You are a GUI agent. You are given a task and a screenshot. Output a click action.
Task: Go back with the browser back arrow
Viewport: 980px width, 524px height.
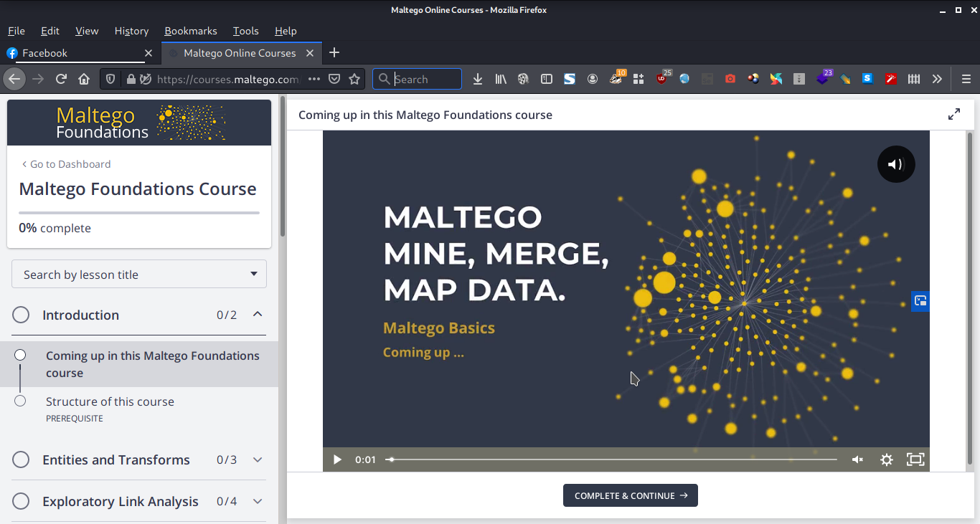point(14,79)
